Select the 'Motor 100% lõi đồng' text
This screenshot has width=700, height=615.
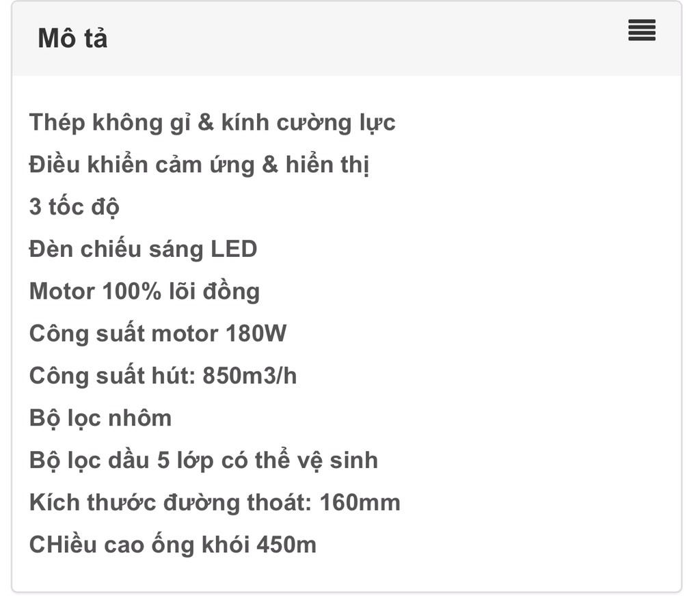coord(144,291)
